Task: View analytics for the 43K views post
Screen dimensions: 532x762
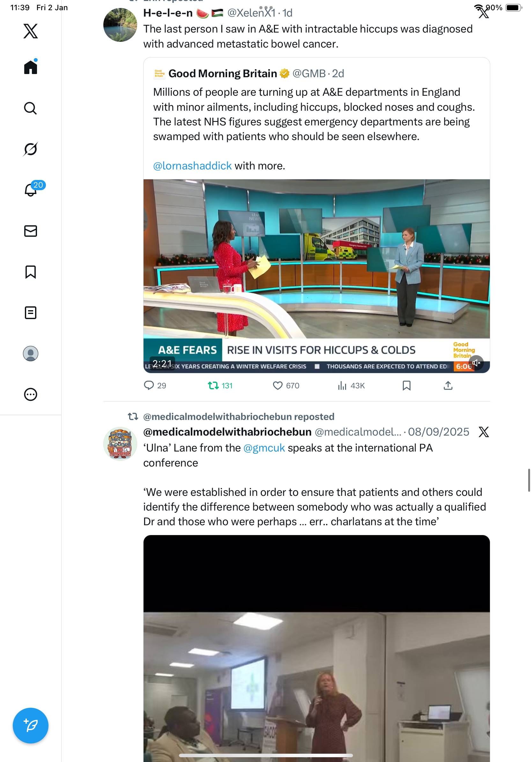Action: [351, 385]
